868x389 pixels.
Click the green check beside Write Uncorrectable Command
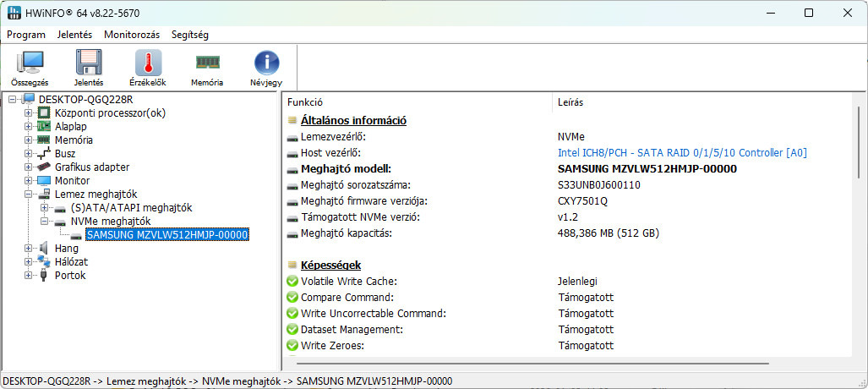click(292, 313)
